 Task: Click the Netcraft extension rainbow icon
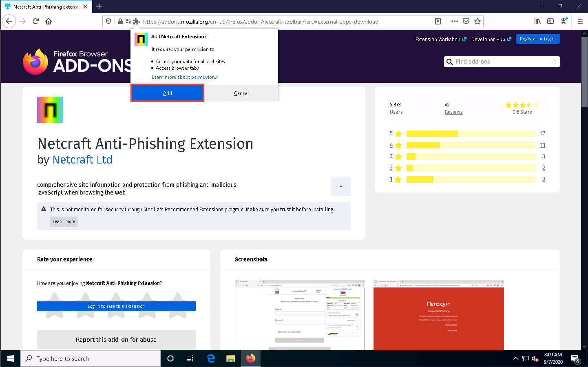(50, 110)
